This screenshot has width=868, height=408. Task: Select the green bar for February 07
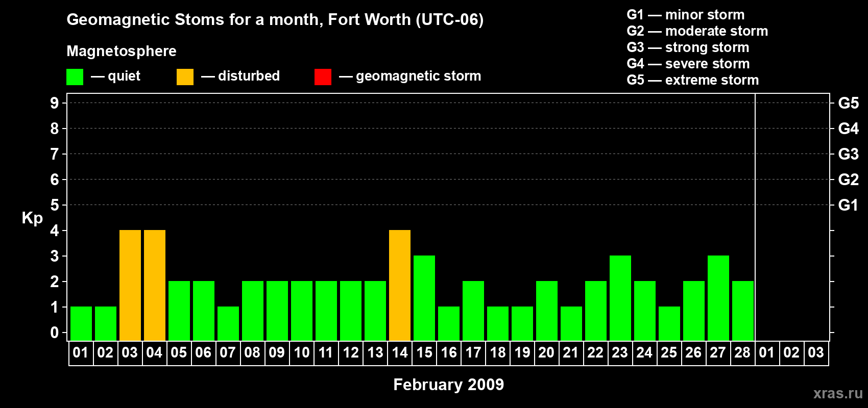coord(228,323)
